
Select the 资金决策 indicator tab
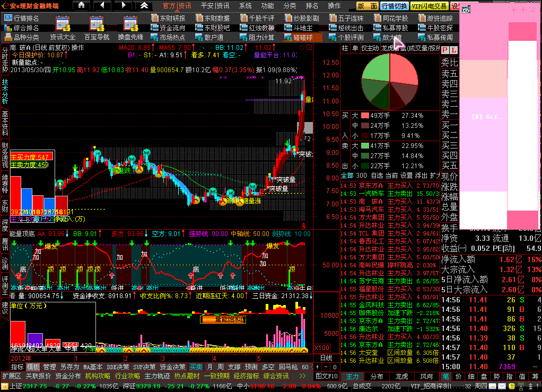tap(172, 367)
